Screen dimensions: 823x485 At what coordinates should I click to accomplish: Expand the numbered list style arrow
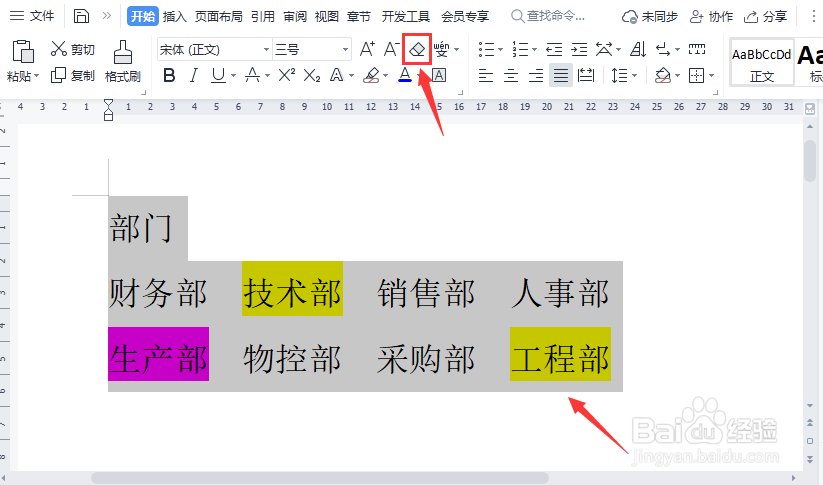pyautogui.click(x=534, y=50)
